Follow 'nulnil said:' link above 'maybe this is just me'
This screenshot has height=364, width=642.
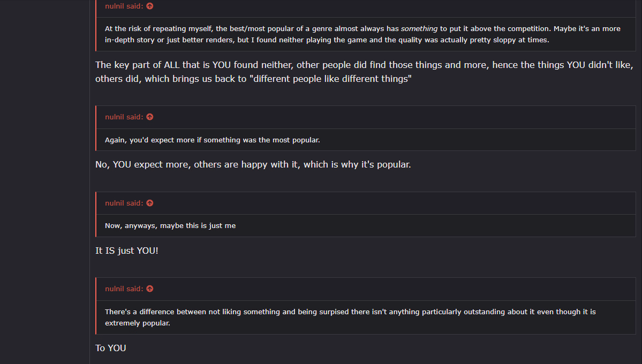click(x=124, y=203)
